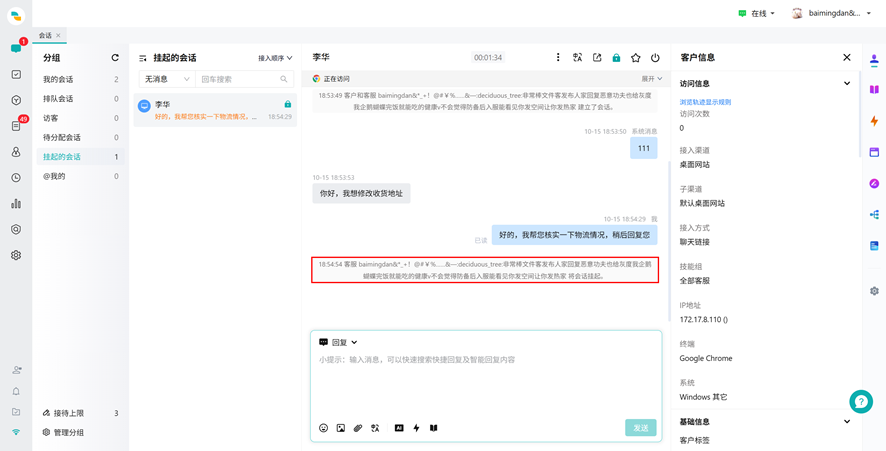The width and height of the screenshot is (886, 451).
Task: Open the 浏览轨迹显示规则 link
Action: 705,102
